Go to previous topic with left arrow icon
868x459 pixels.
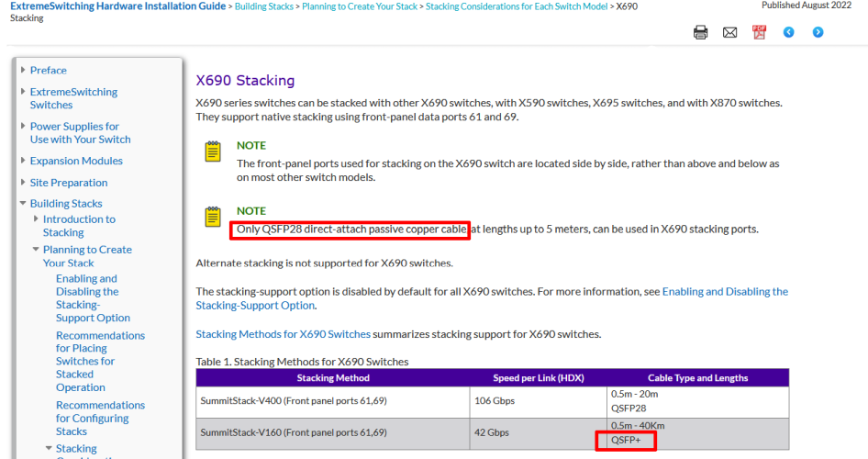pos(789,32)
